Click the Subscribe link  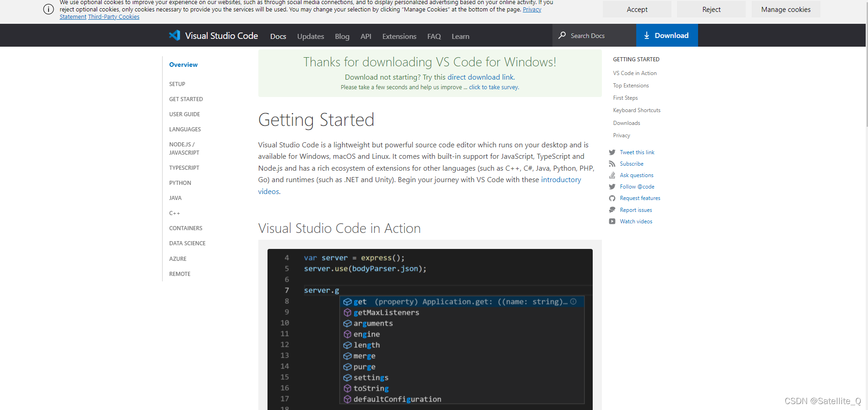coord(632,164)
